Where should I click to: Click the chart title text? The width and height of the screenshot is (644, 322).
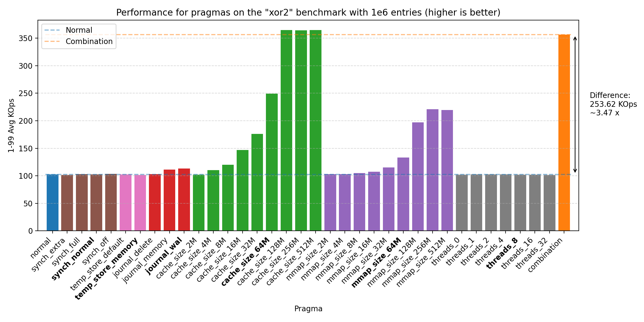coord(308,13)
